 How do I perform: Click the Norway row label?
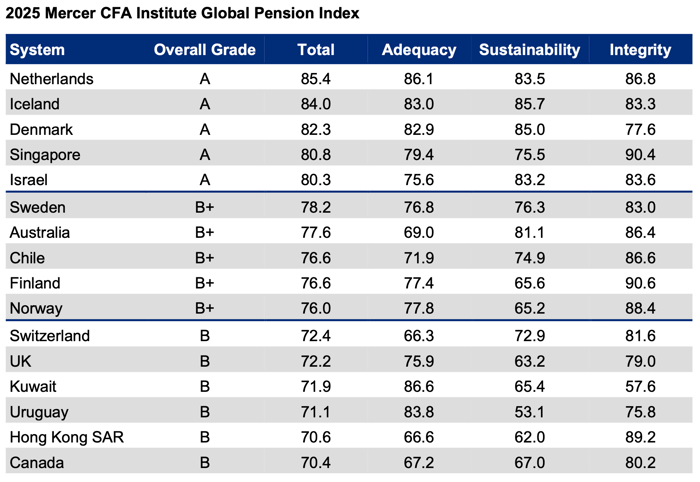(x=36, y=308)
